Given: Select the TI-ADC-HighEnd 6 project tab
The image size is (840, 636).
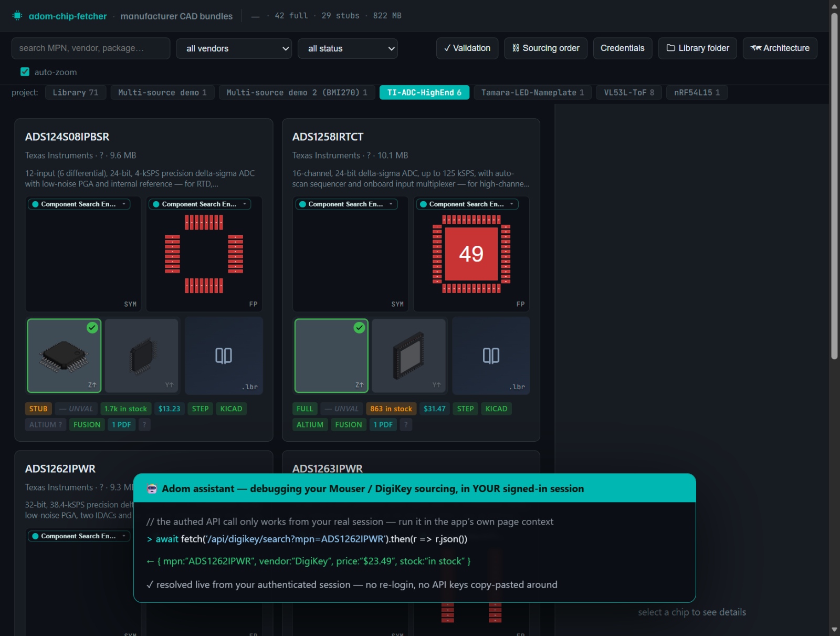Looking at the screenshot, I should (424, 92).
